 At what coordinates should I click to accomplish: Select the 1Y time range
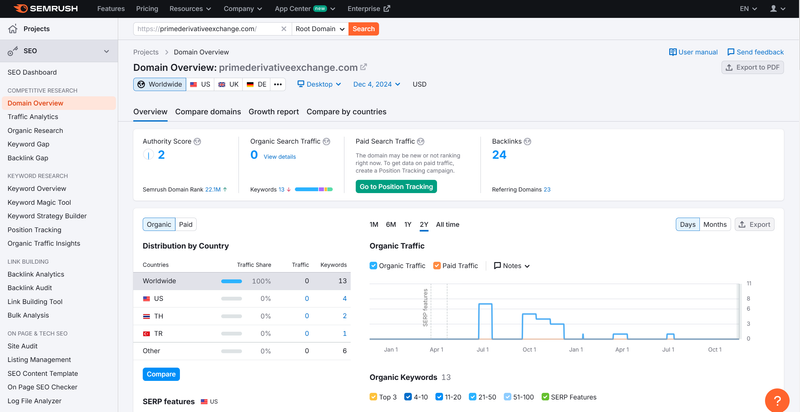pos(408,224)
